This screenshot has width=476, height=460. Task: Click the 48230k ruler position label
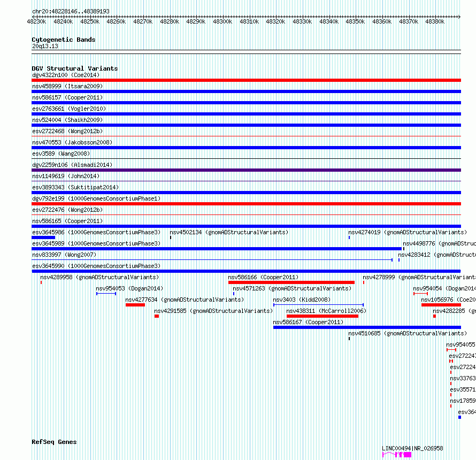click(x=36, y=21)
